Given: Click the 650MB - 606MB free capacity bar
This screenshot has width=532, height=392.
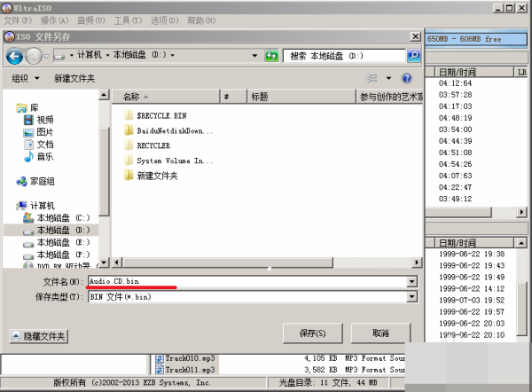Looking at the screenshot, I should click(476, 39).
